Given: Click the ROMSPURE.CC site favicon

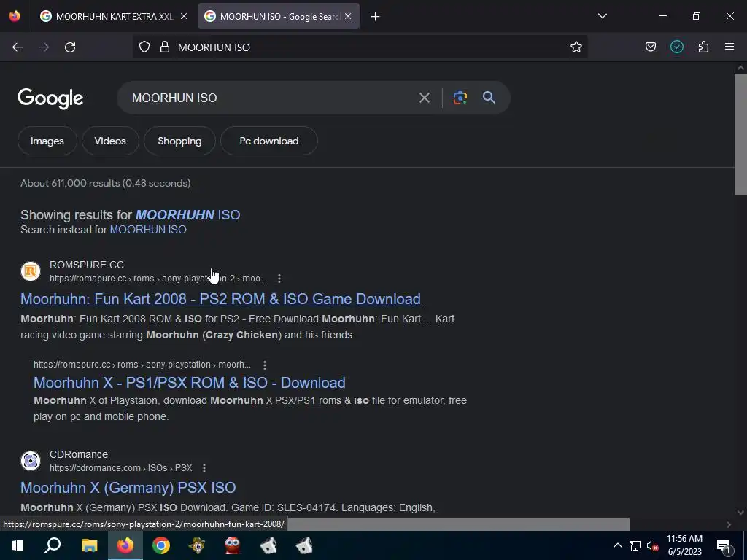Looking at the screenshot, I should point(31,271).
